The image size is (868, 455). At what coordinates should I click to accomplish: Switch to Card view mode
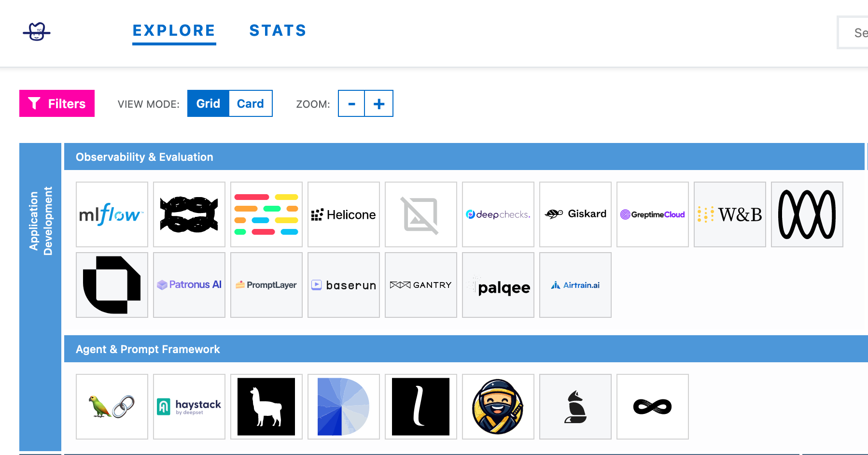251,103
